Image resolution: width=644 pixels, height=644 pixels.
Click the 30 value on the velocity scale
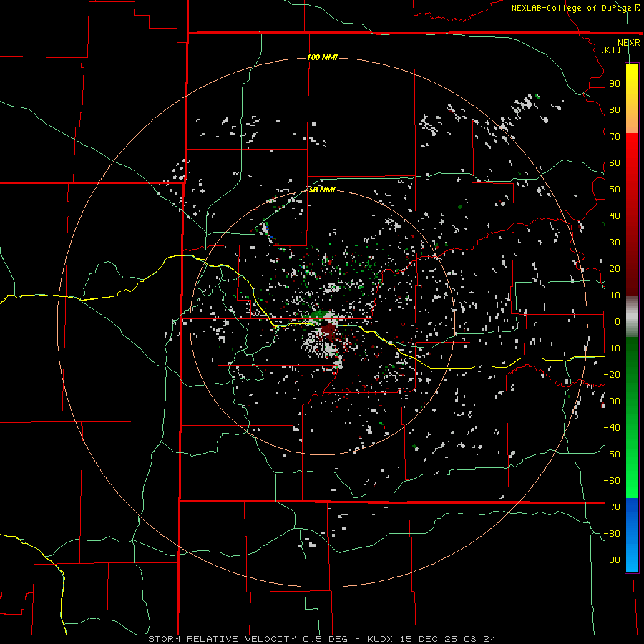point(615,243)
